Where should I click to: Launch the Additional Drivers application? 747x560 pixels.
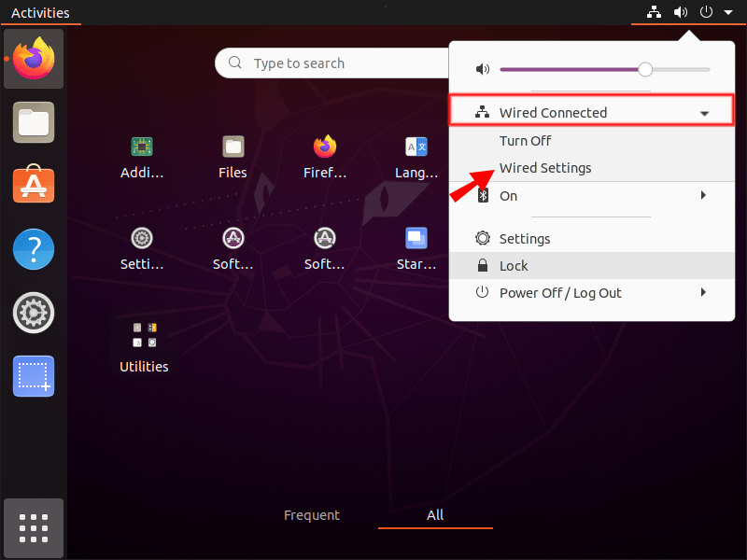coord(141,147)
